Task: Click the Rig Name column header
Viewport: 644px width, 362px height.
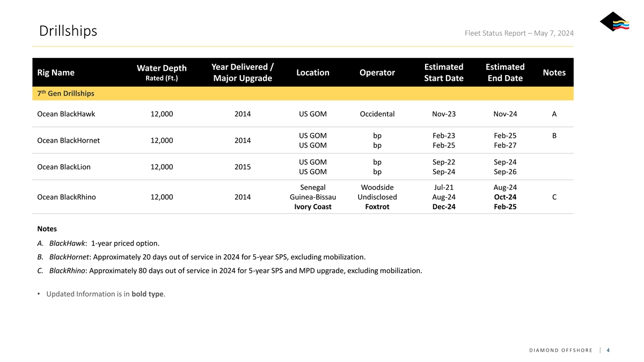Action: pos(56,72)
